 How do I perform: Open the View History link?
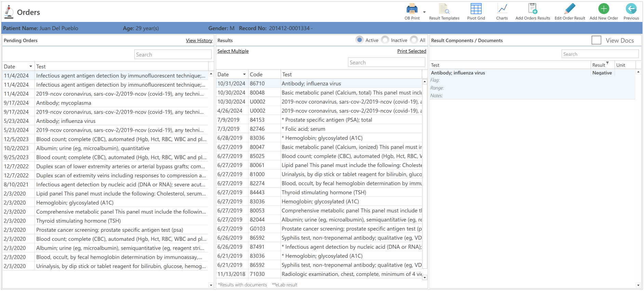pos(199,40)
